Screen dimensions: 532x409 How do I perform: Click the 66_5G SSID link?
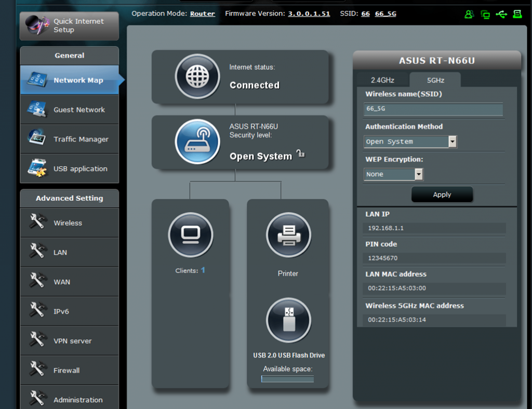pyautogui.click(x=385, y=14)
